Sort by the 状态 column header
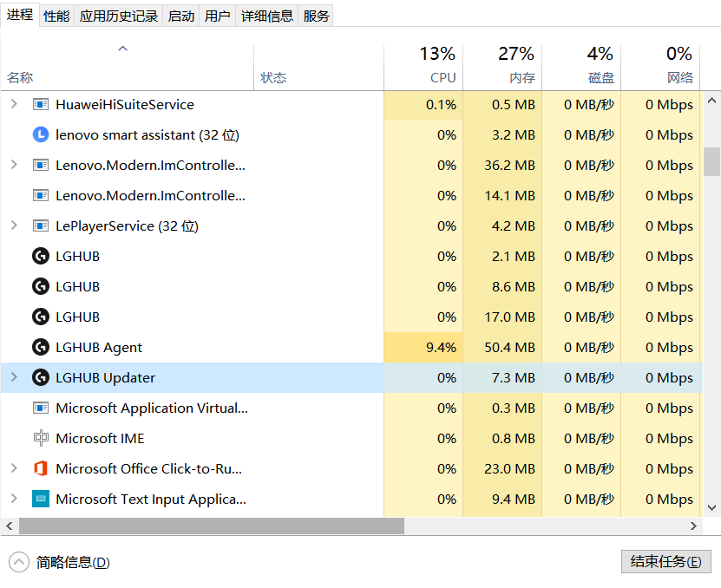The height and width of the screenshot is (588, 721). [318, 67]
